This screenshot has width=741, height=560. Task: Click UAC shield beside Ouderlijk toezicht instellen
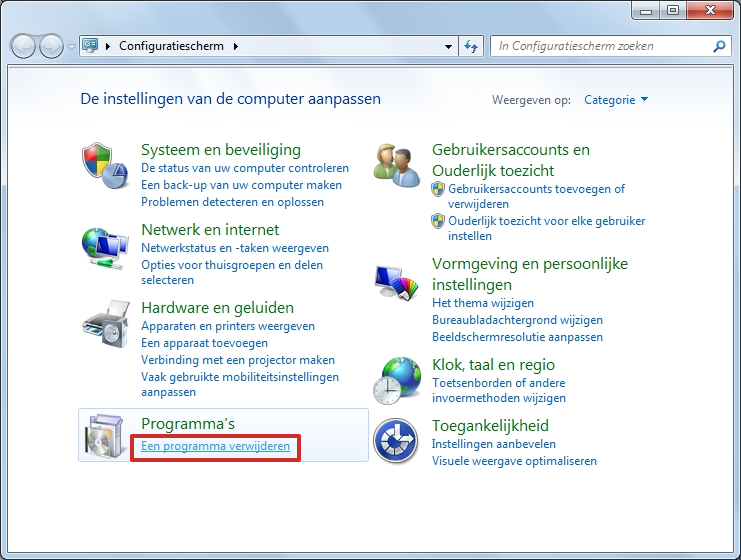tap(438, 221)
